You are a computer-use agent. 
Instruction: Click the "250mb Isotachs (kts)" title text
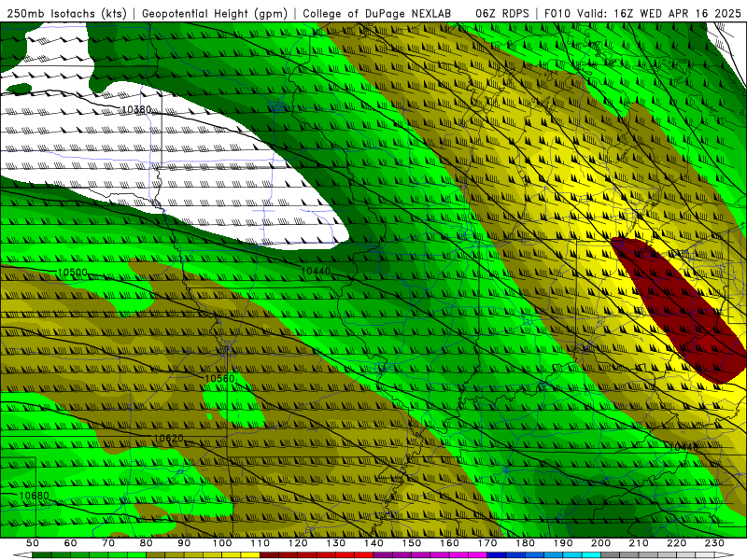click(x=66, y=14)
